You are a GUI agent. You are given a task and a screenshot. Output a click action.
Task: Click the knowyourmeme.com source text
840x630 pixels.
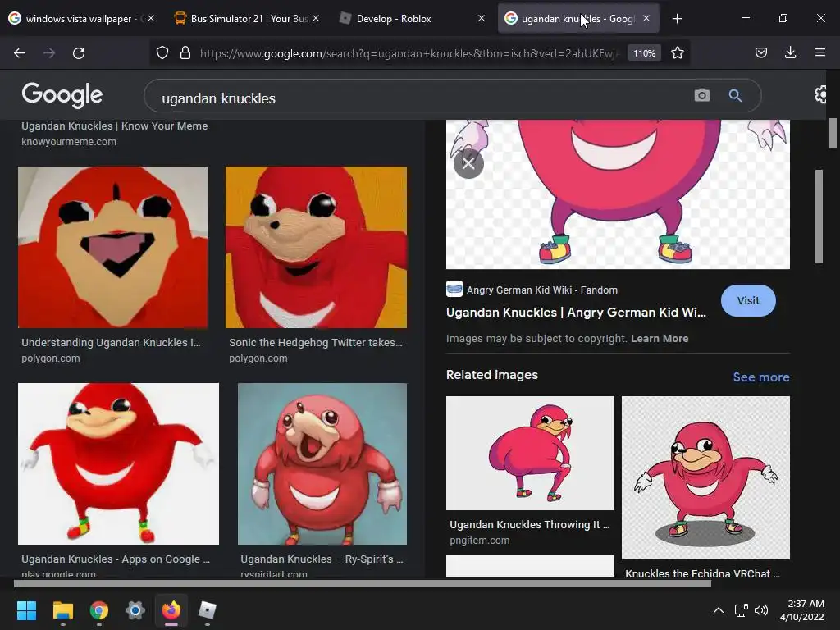tap(69, 141)
